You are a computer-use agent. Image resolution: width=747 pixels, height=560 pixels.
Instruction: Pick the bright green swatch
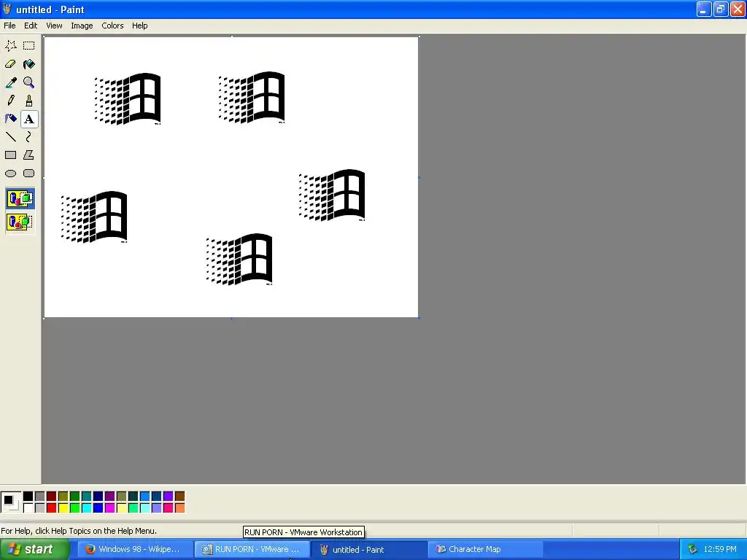(75, 508)
